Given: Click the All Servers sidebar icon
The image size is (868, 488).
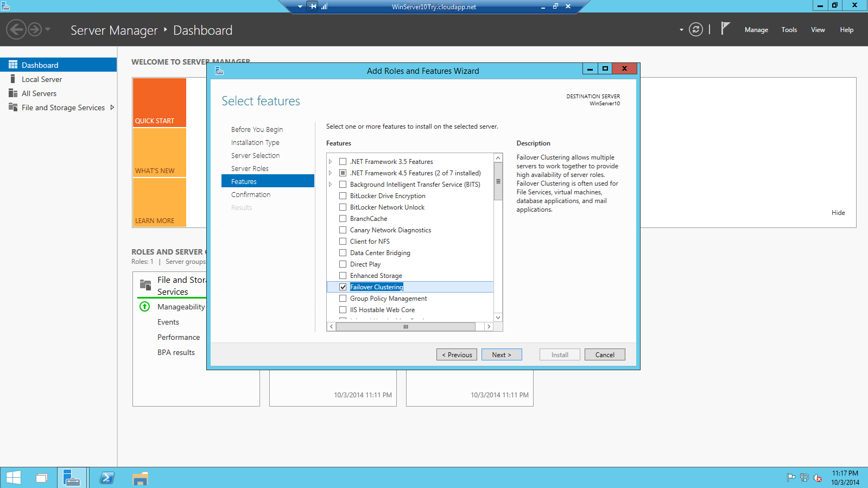Looking at the screenshot, I should tap(13, 93).
